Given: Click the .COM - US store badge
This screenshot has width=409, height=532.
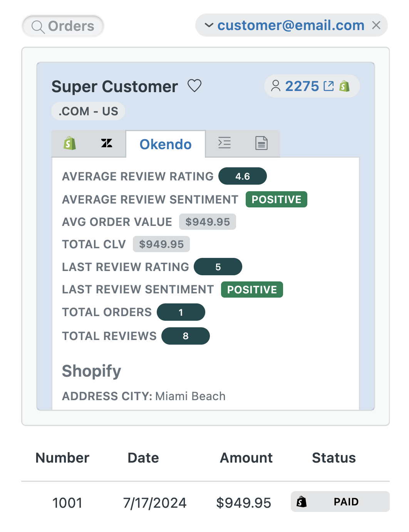Looking at the screenshot, I should (88, 111).
